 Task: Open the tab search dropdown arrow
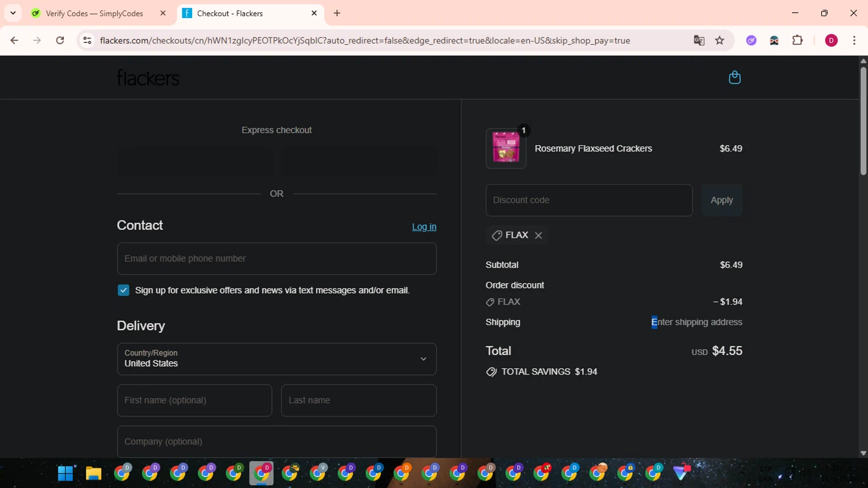[13, 13]
